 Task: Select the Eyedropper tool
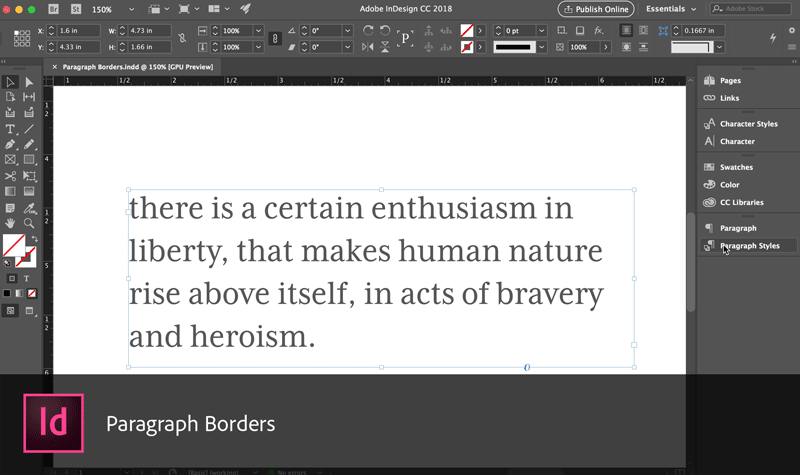coord(29,207)
